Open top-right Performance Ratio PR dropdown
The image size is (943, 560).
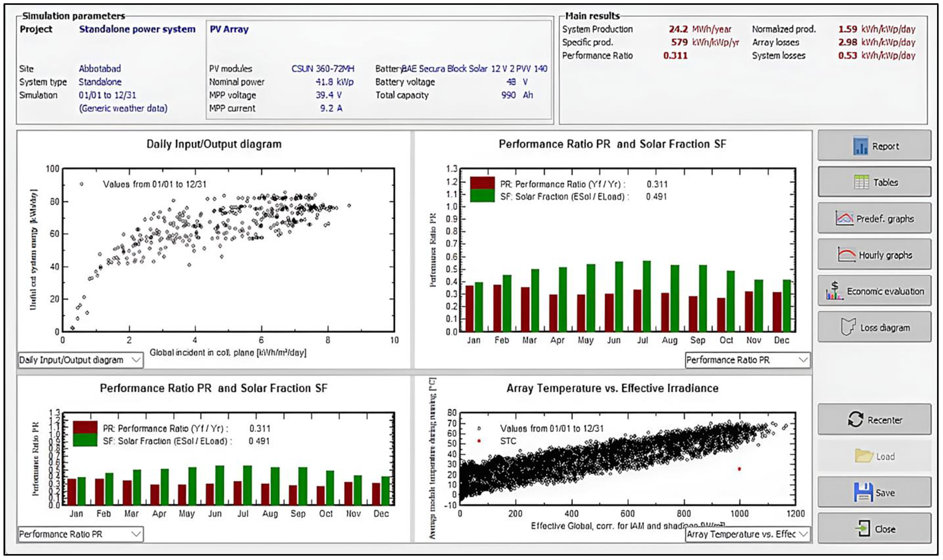pos(747,360)
